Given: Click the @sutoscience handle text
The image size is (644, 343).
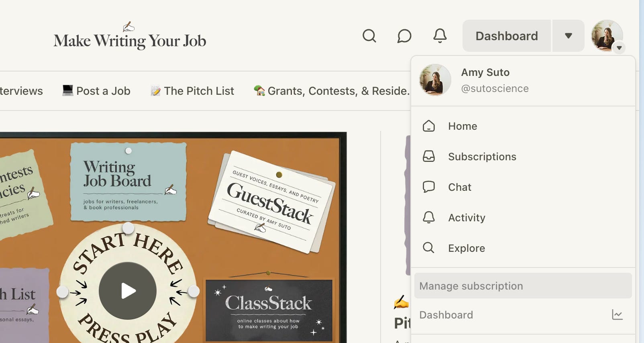Looking at the screenshot, I should click(495, 88).
